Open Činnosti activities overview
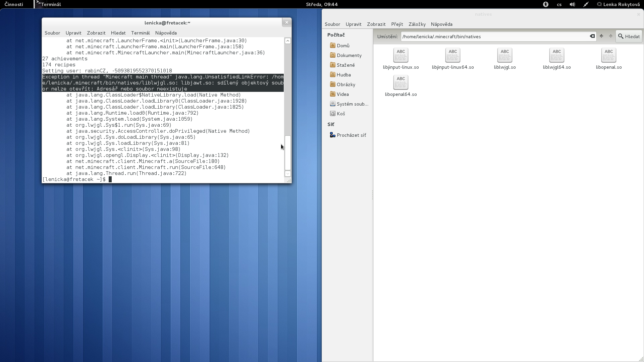Image resolution: width=644 pixels, height=362 pixels. [14, 4]
